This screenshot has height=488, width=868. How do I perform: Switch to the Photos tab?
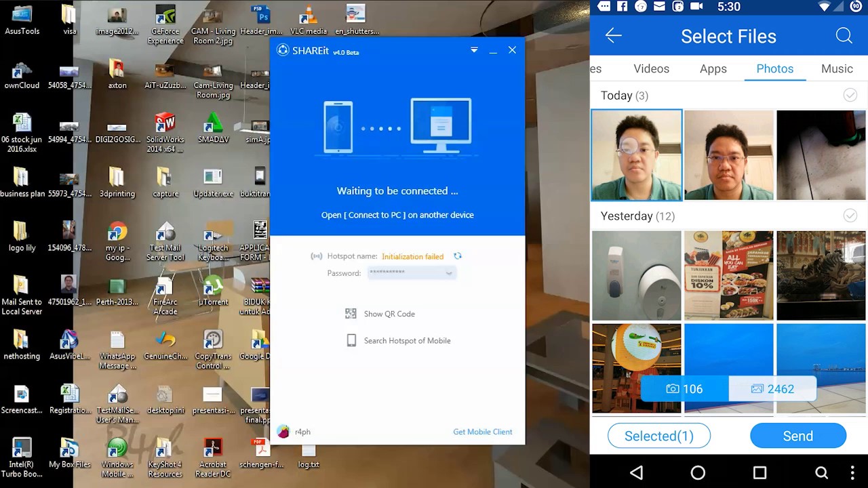774,68
